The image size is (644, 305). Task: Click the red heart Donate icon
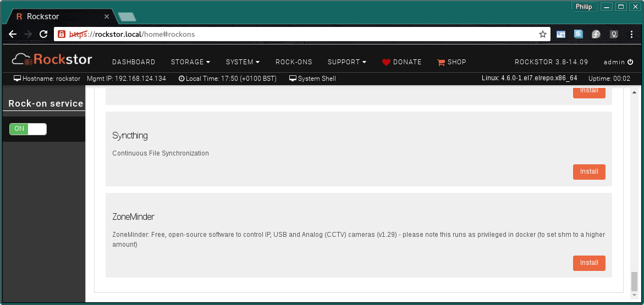click(x=386, y=63)
